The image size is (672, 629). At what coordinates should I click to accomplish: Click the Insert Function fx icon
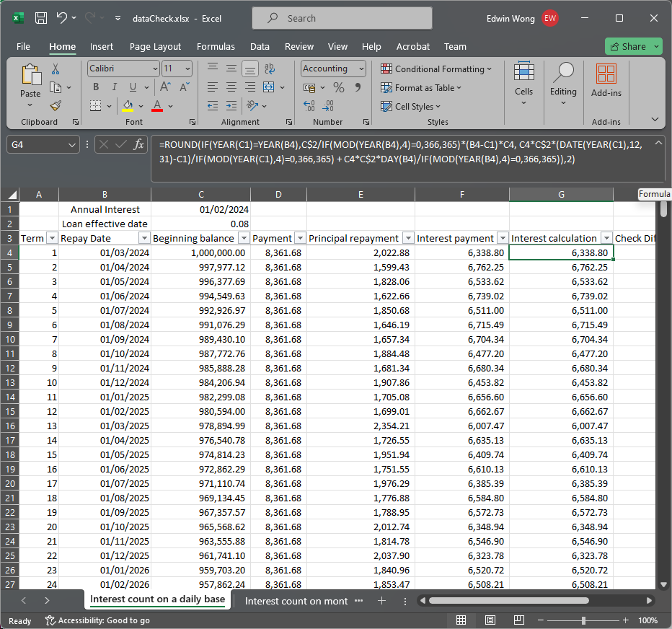139,144
